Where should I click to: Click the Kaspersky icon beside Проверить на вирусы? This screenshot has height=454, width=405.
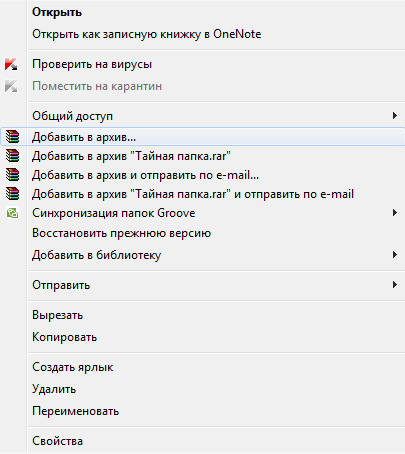click(11, 64)
